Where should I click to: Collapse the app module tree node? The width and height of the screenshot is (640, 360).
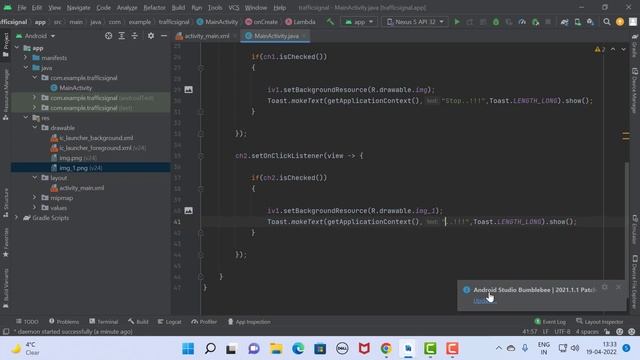(x=17, y=48)
